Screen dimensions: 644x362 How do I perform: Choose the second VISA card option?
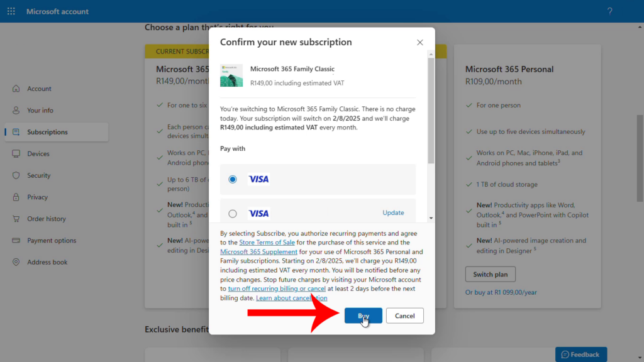tap(231, 212)
